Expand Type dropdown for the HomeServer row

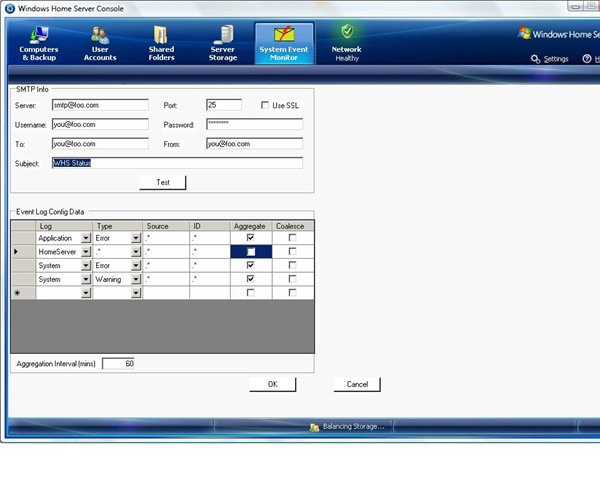pos(136,252)
